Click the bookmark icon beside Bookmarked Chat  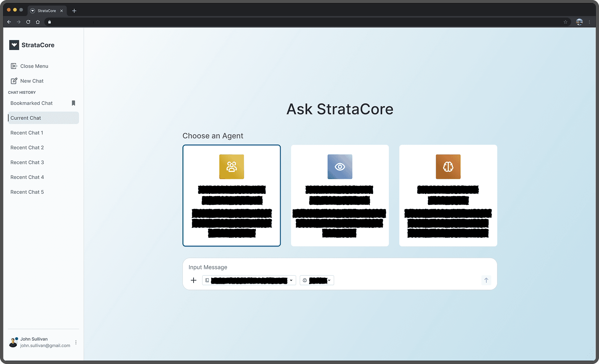(x=73, y=103)
